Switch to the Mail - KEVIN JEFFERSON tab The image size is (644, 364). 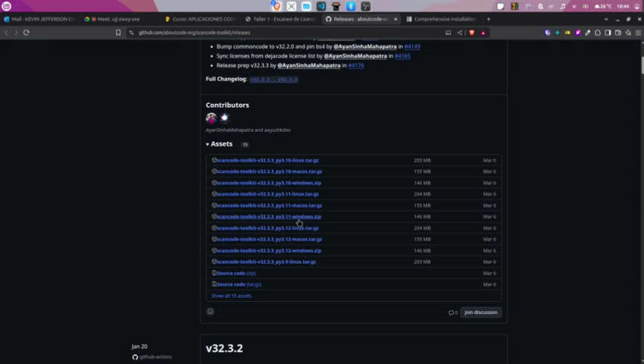(x=39, y=19)
